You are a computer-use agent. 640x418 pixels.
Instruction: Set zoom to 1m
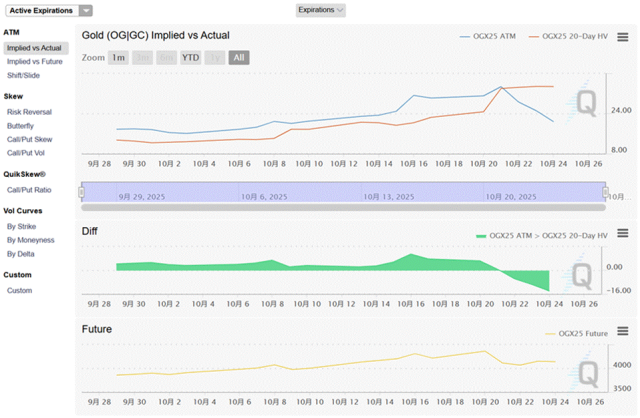[x=118, y=57]
